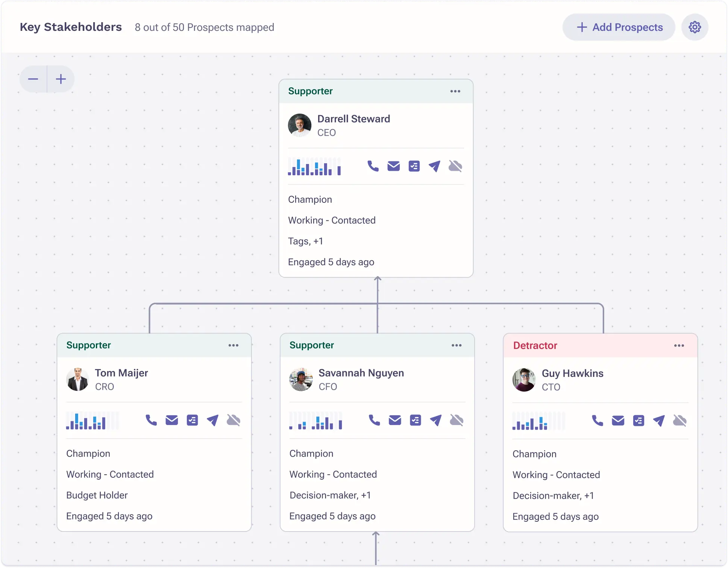Click email icon on Savannah Nguyen card
The height and width of the screenshot is (568, 728).
click(395, 420)
